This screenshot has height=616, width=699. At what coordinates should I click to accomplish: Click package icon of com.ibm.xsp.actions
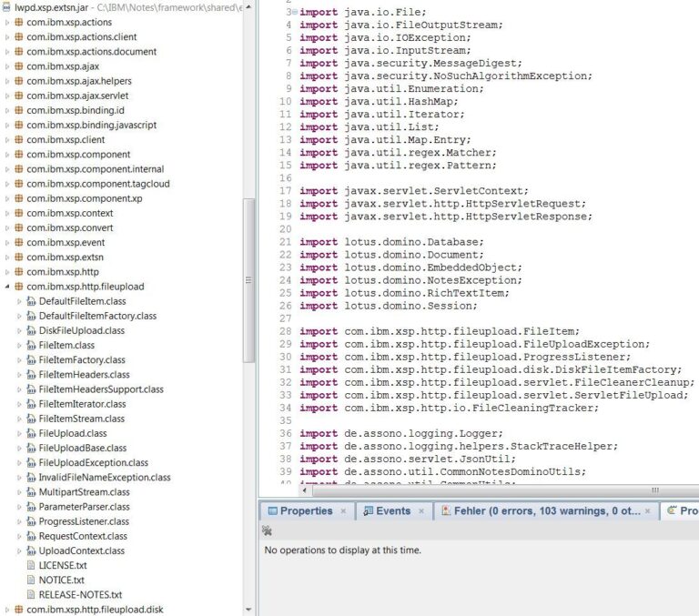pos(19,22)
